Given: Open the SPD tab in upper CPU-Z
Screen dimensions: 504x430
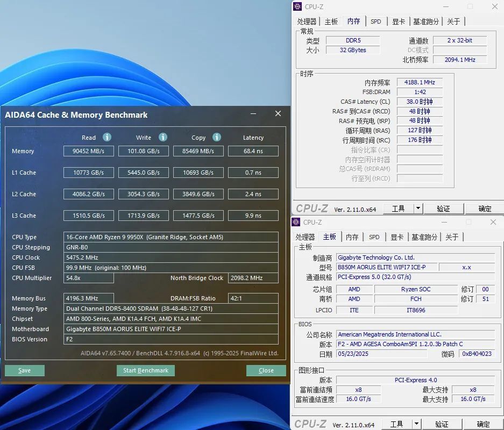Looking at the screenshot, I should (x=376, y=21).
